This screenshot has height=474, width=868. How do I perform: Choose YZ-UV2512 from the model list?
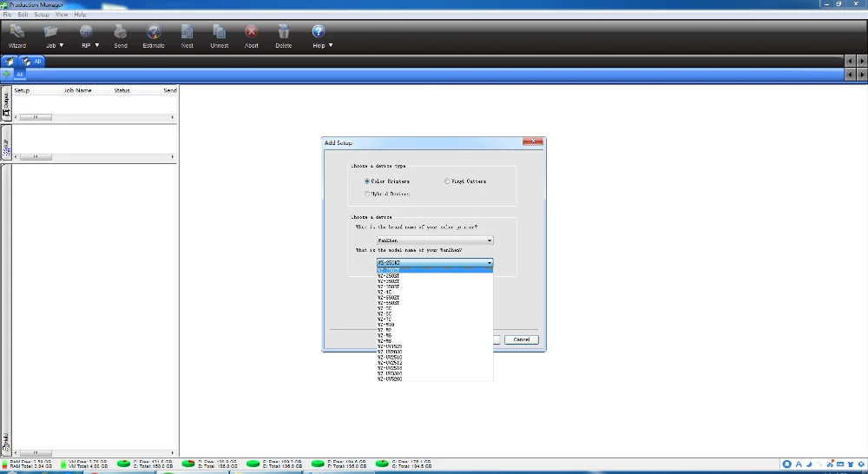[x=435, y=363]
